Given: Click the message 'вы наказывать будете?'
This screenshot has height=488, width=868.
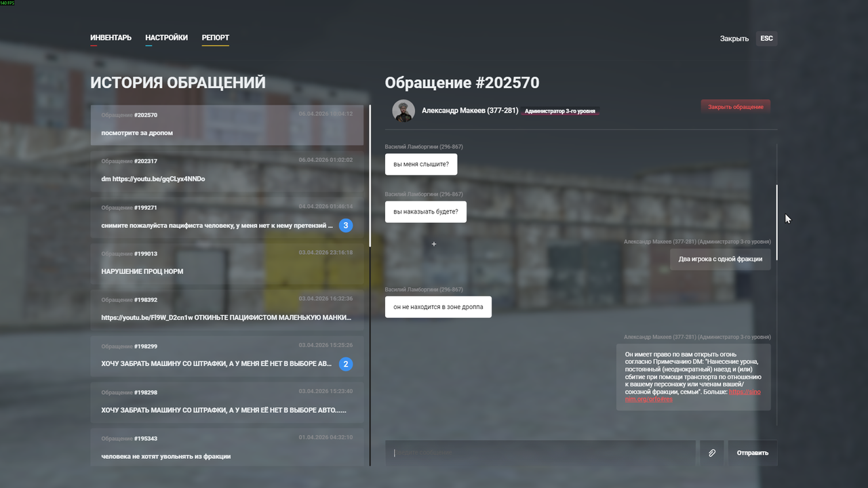Looking at the screenshot, I should (x=426, y=211).
